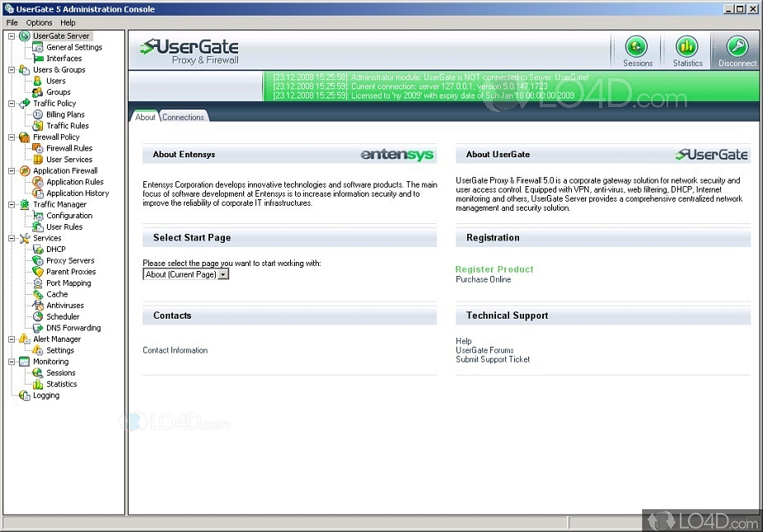Viewport: 763px width, 532px height.
Task: Collapse the Traffic Policy node
Action: (12, 103)
